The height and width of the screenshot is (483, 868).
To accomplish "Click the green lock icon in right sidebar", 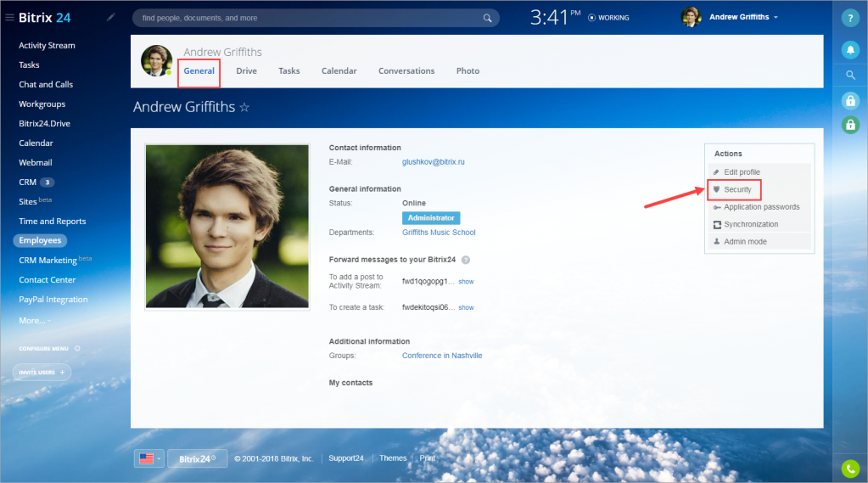I will [850, 125].
